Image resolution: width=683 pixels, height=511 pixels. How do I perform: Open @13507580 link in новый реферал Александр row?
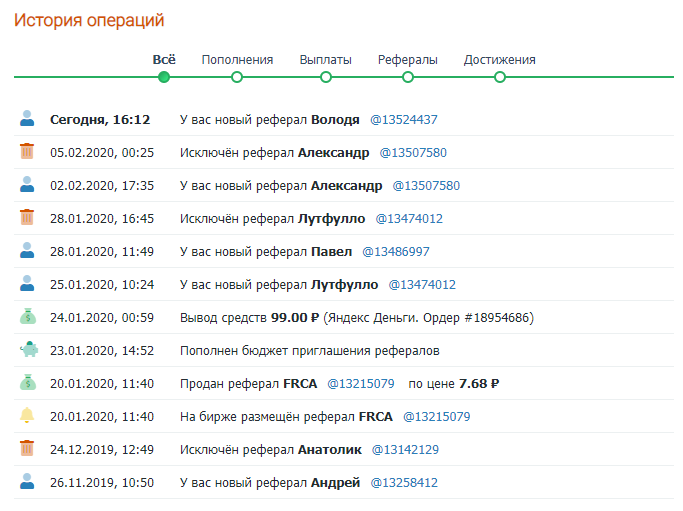click(426, 186)
